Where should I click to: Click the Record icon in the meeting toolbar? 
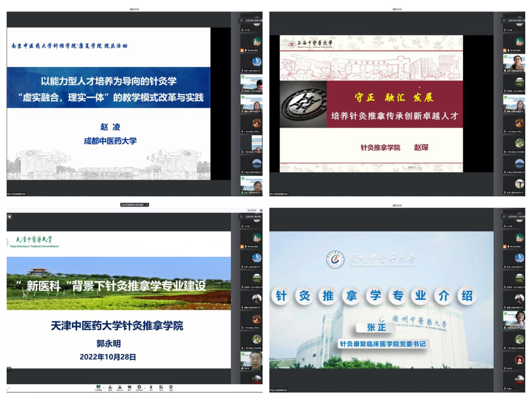[x=139, y=387]
